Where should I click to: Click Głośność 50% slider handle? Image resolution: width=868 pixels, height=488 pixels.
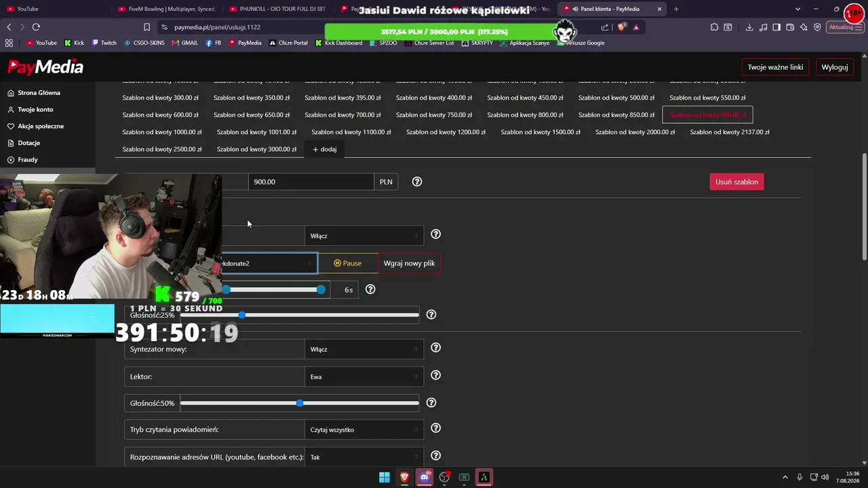click(300, 403)
